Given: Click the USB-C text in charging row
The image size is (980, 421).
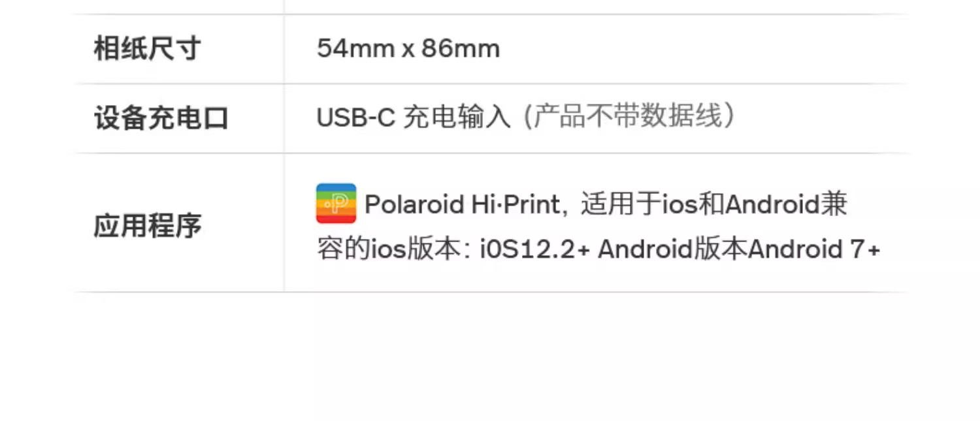Looking at the screenshot, I should 355,118.
